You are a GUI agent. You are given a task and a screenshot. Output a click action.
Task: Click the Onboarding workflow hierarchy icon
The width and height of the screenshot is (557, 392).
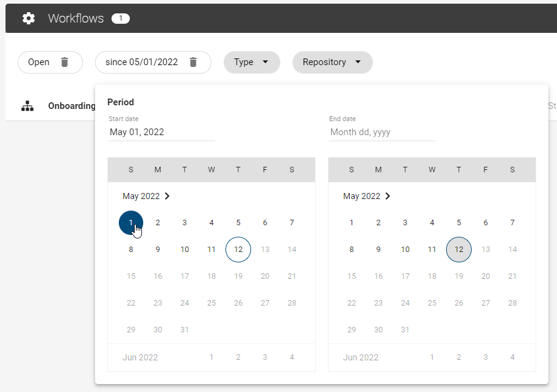pyautogui.click(x=27, y=105)
